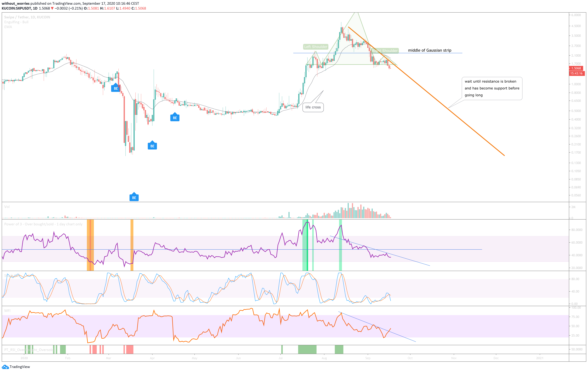Click the 'Power of 3 - Over bought/sold' legend
588x372 pixels.
[43, 224]
